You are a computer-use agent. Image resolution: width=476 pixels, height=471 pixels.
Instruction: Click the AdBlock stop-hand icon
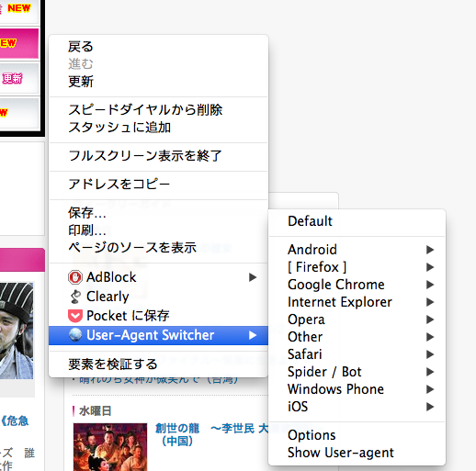click(75, 277)
